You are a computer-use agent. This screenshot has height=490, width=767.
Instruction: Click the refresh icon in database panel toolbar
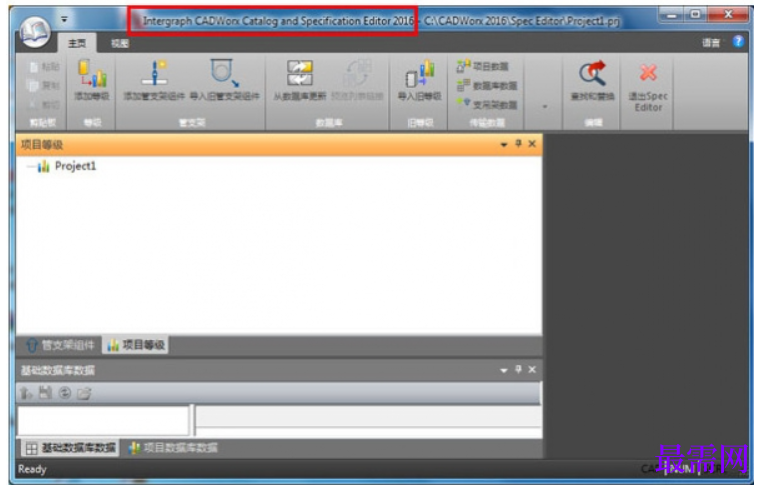pyautogui.click(x=65, y=393)
